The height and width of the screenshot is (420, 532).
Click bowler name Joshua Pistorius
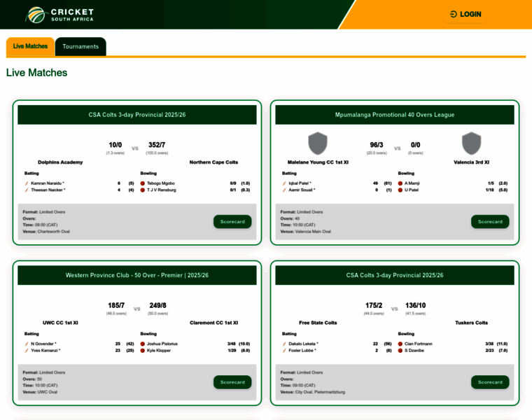coord(162,344)
